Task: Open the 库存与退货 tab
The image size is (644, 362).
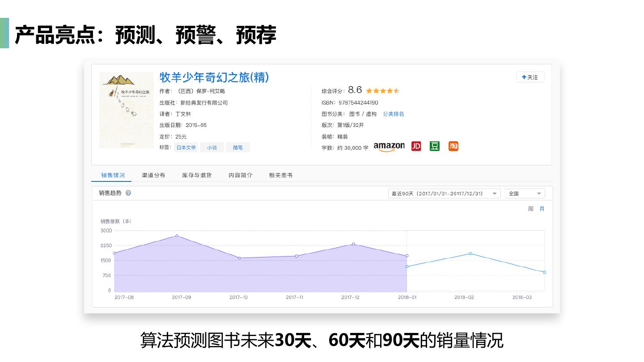Action: point(197,175)
